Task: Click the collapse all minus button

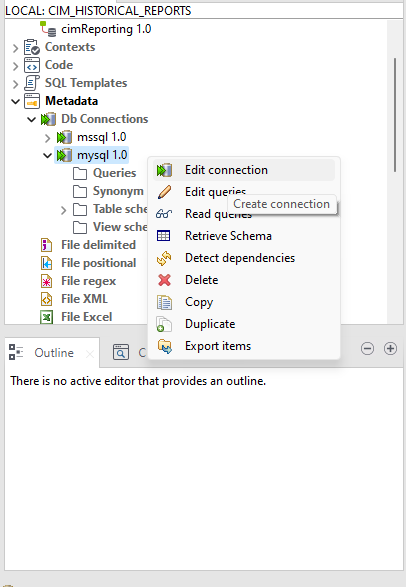Action: 367,349
